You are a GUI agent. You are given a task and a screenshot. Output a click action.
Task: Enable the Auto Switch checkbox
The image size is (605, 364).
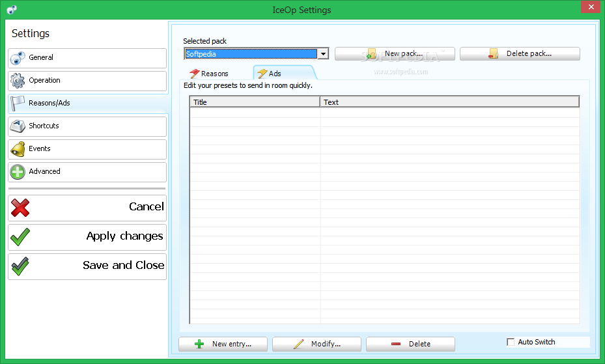tap(511, 342)
